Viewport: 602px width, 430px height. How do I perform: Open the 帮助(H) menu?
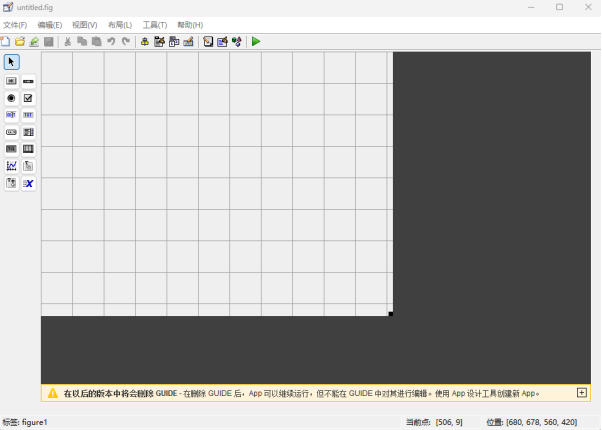(x=190, y=24)
